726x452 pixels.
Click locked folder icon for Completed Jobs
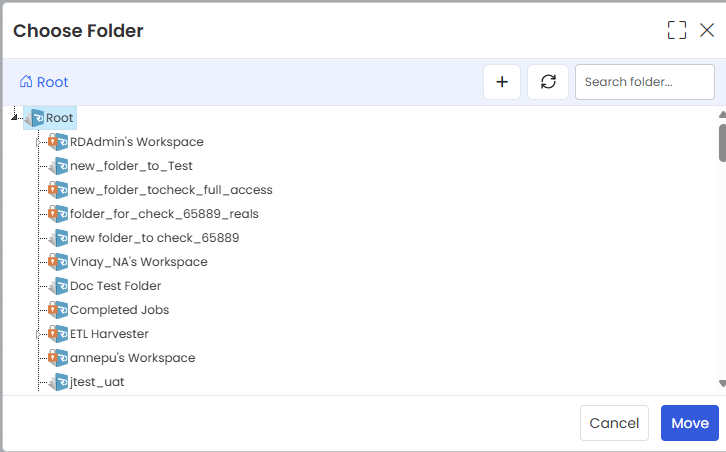pos(58,310)
